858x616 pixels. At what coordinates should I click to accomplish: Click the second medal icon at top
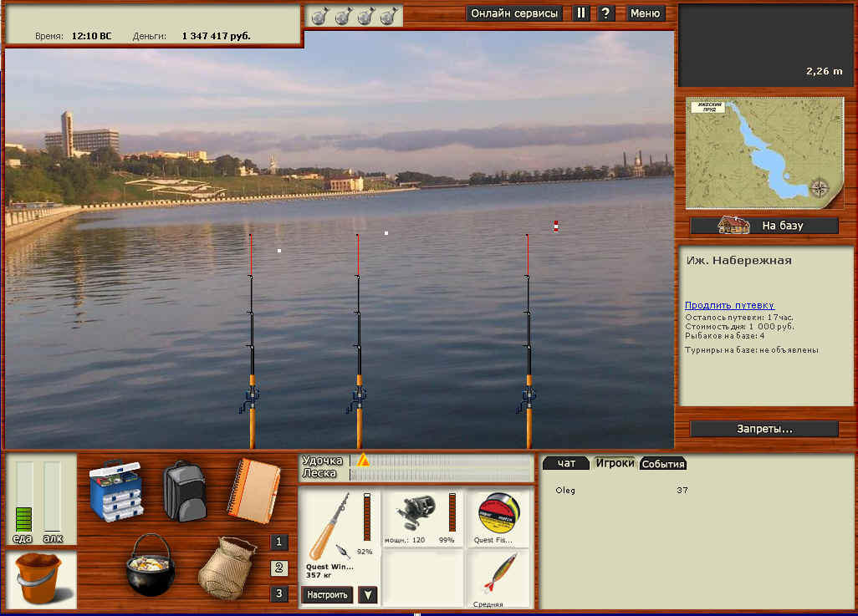[343, 17]
